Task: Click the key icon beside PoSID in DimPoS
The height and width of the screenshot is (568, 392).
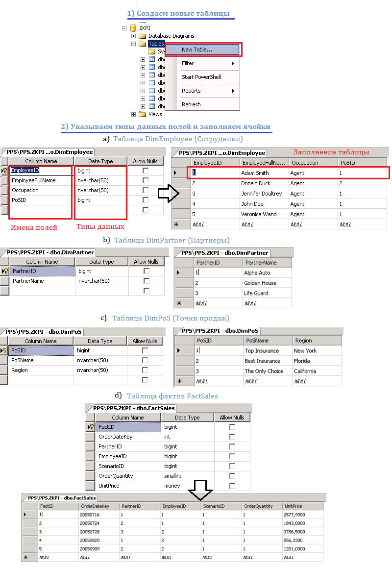Action: coord(4,350)
